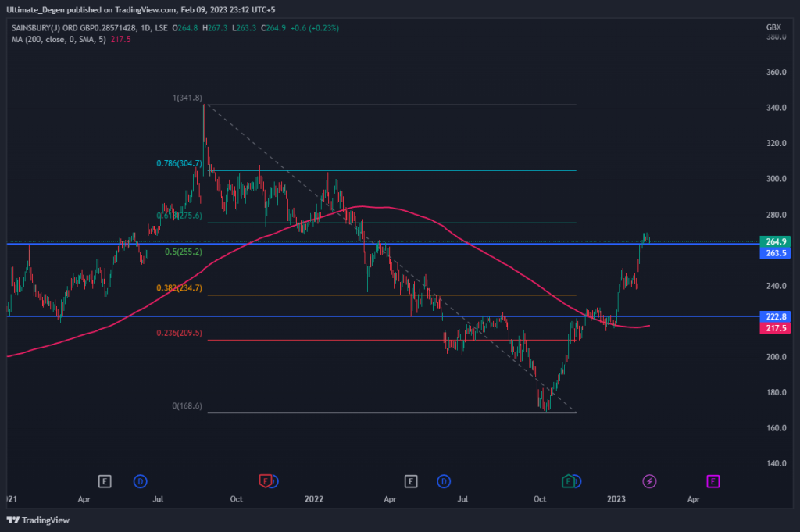Image resolution: width=800 pixels, height=532 pixels.
Task: Click the LSE exchange label
Action: (161, 28)
